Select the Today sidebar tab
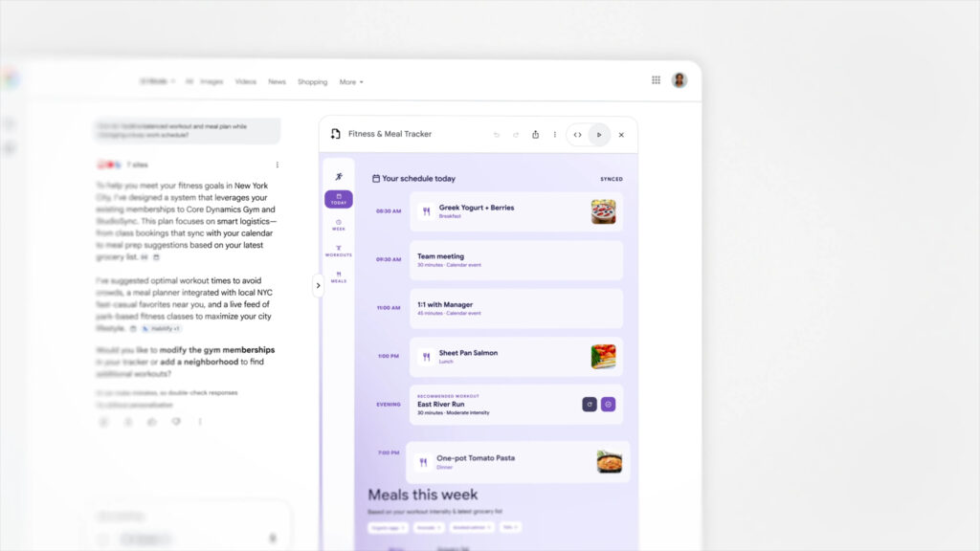980x551 pixels. click(339, 199)
